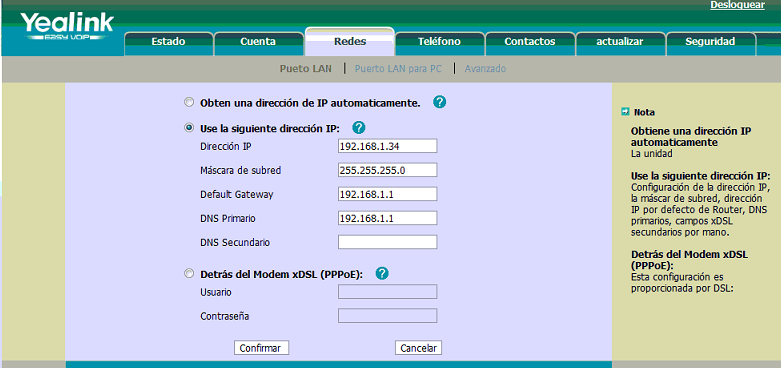Click 'La unidad' note text
The width and height of the screenshot is (781, 368).
(651, 154)
